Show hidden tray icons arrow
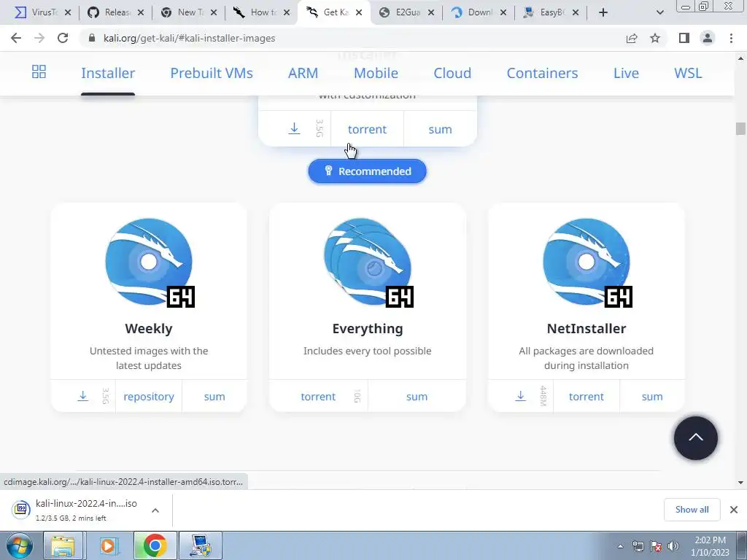 620,546
